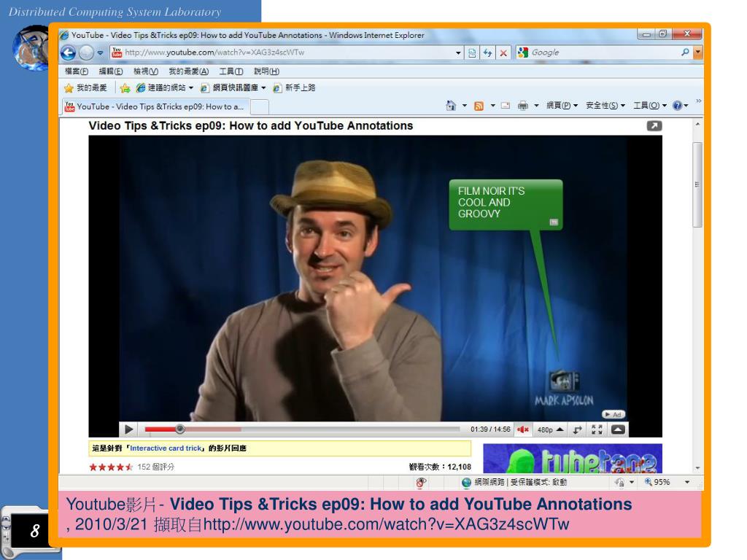Click the page vertical scrollbar thumb
Image resolution: width=747 pixels, height=560 pixels.
coord(697,184)
